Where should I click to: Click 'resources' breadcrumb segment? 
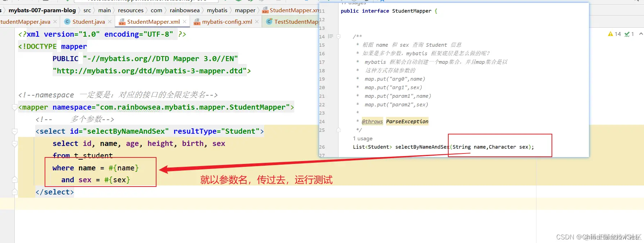(131, 10)
